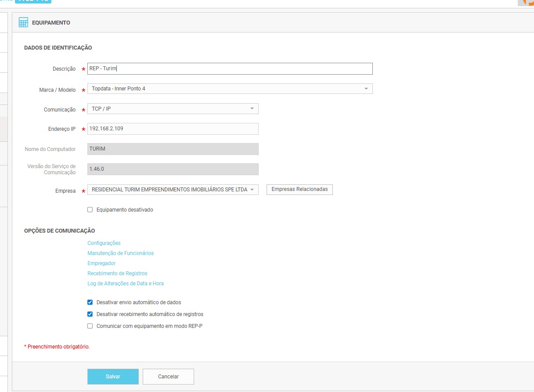The height and width of the screenshot is (392, 534).
Task: Enable Comunicar com equipamento em modo REP-P
Action: tap(90, 326)
